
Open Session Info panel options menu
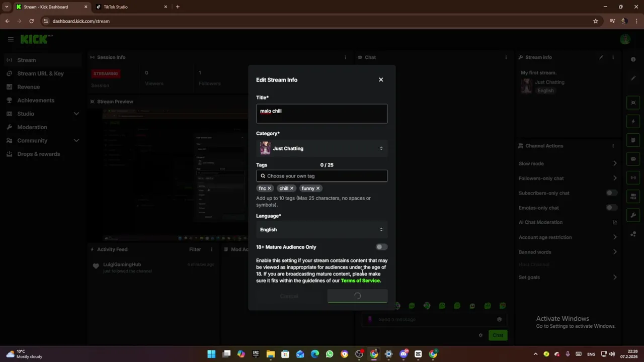pos(345,57)
